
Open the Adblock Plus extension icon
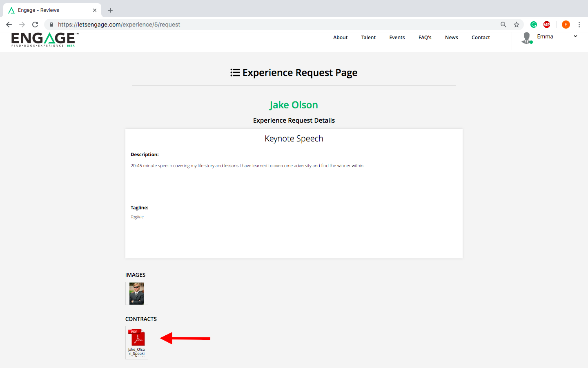click(547, 25)
